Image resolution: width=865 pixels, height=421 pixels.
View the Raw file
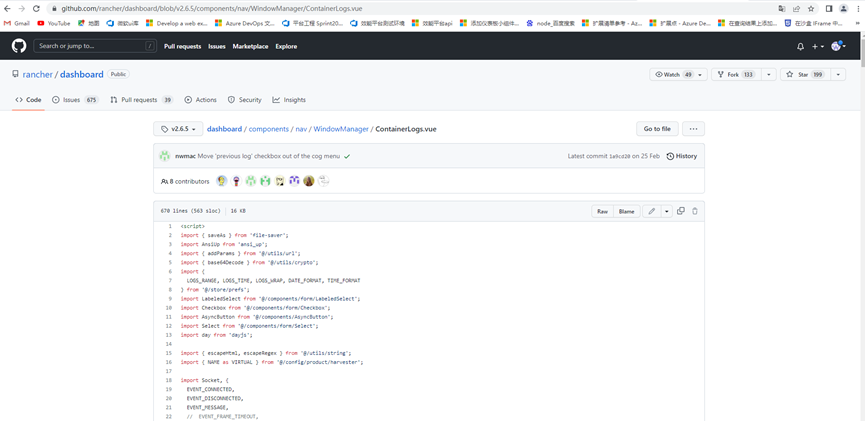(602, 211)
